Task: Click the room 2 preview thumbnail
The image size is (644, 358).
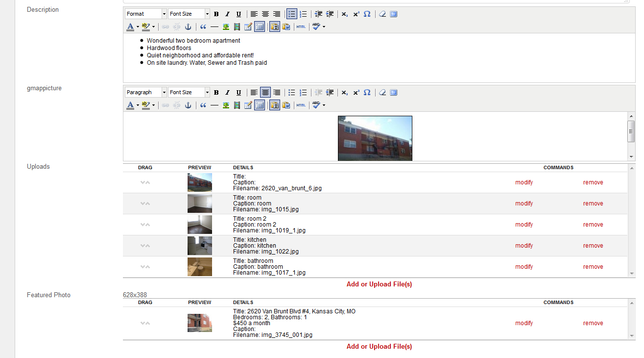Action: pos(200,225)
